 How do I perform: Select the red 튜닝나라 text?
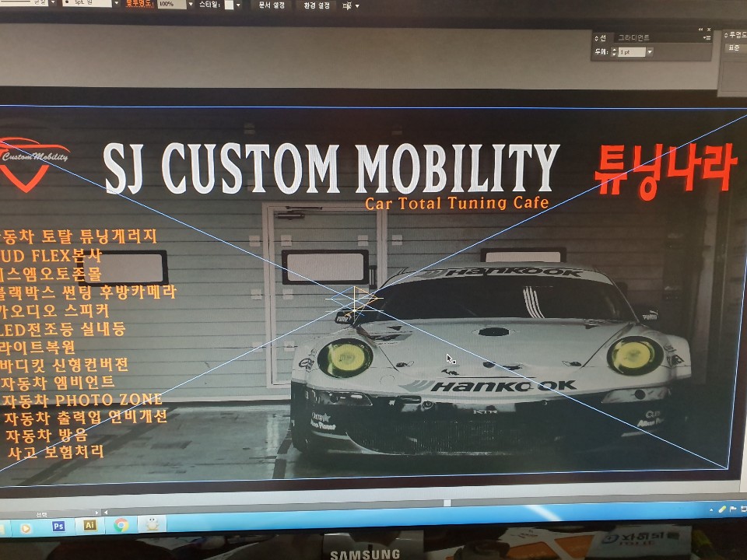click(x=665, y=170)
